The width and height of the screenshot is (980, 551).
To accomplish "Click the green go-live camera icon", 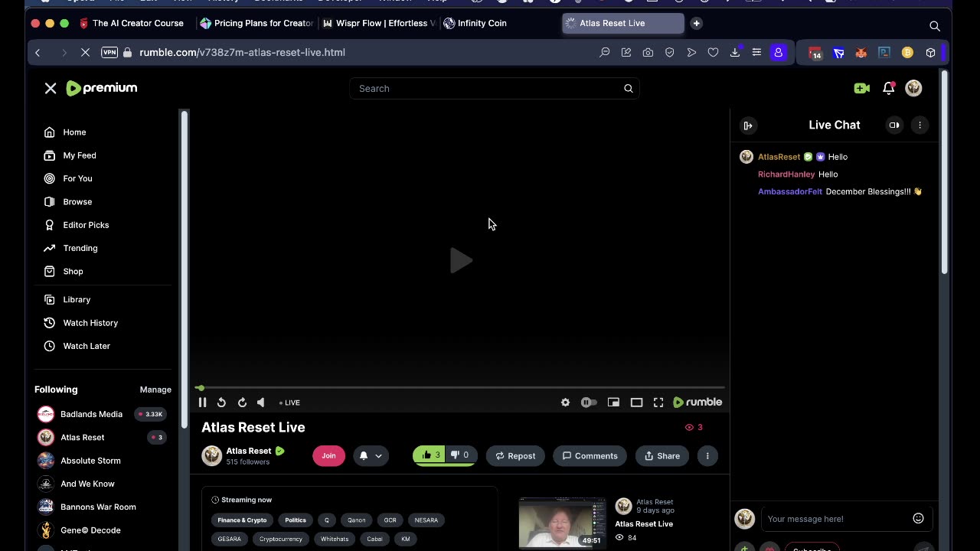I will (x=861, y=88).
